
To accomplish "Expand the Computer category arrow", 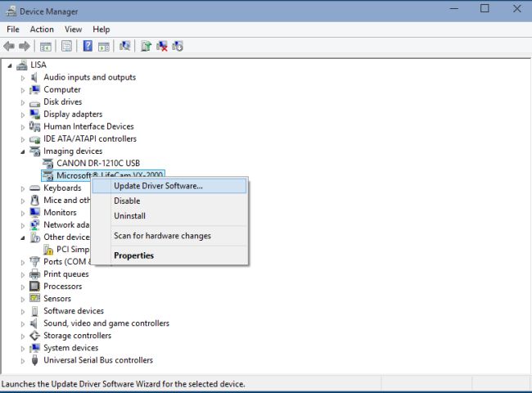I will coord(23,90).
